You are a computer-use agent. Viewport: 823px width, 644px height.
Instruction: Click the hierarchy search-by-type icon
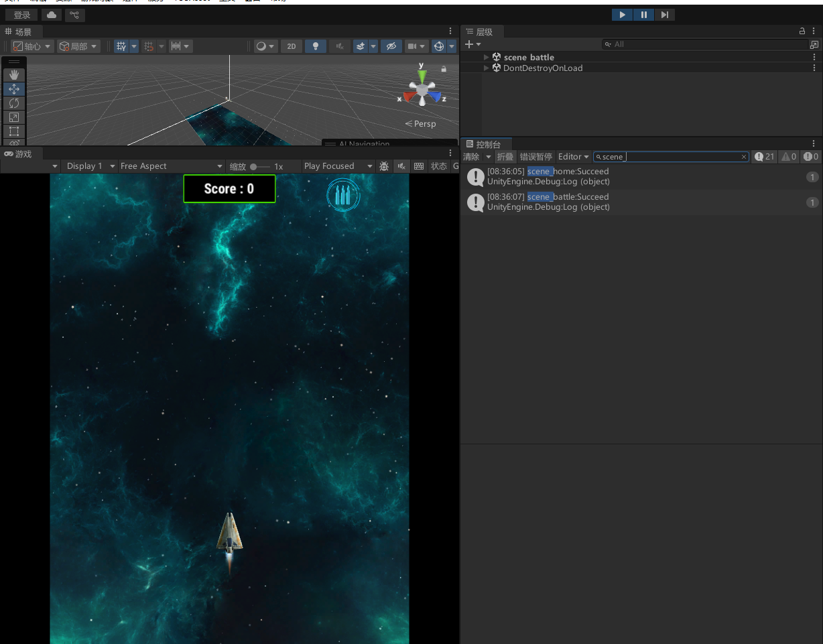[814, 44]
